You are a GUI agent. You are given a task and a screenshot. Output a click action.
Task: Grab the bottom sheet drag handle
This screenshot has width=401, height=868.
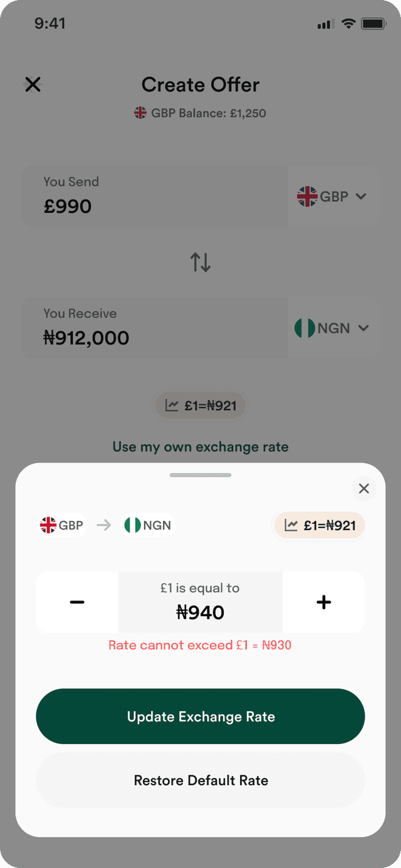200,475
